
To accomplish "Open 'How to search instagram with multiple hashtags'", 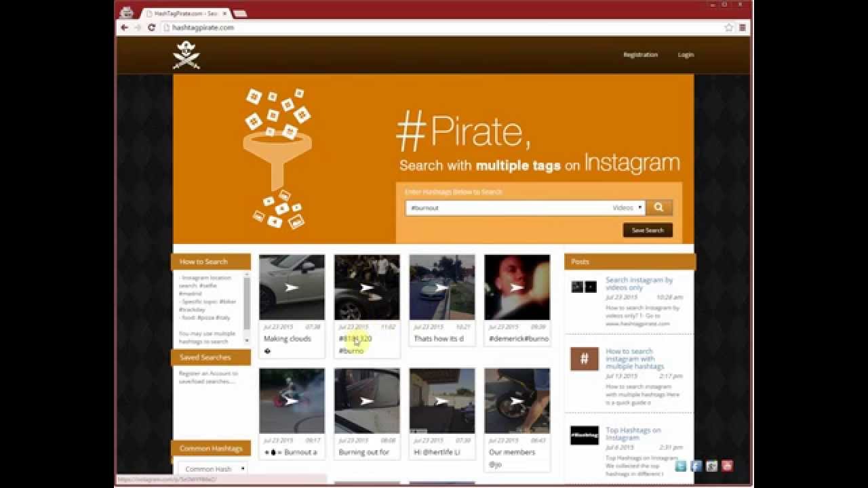I will coord(635,359).
